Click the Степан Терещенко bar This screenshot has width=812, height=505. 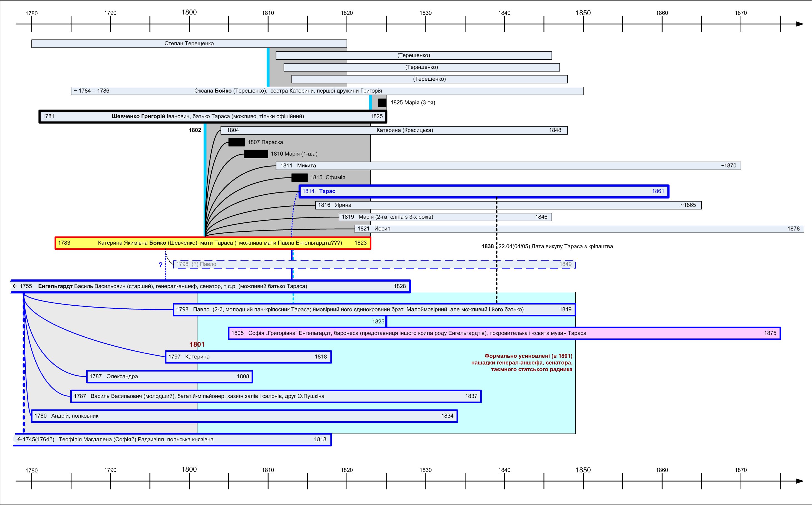coord(189,44)
